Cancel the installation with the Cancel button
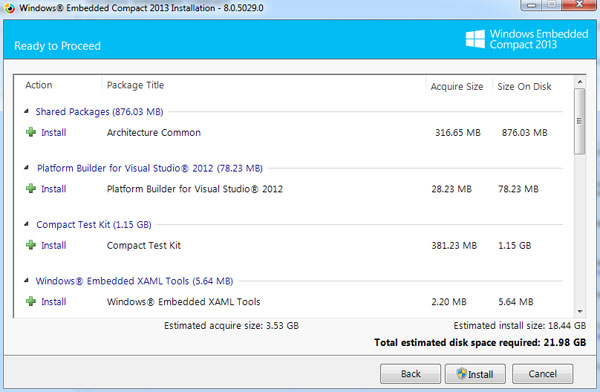The image size is (600, 392). pyautogui.click(x=543, y=374)
